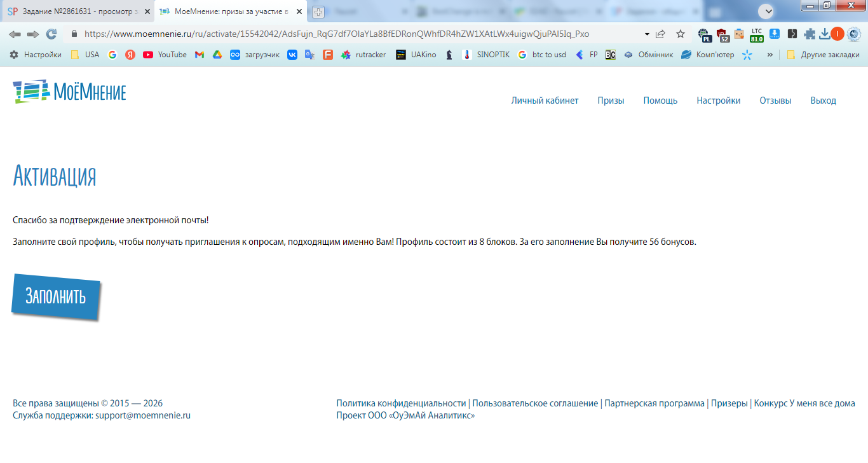Open Личный кабинет menu item

click(545, 100)
